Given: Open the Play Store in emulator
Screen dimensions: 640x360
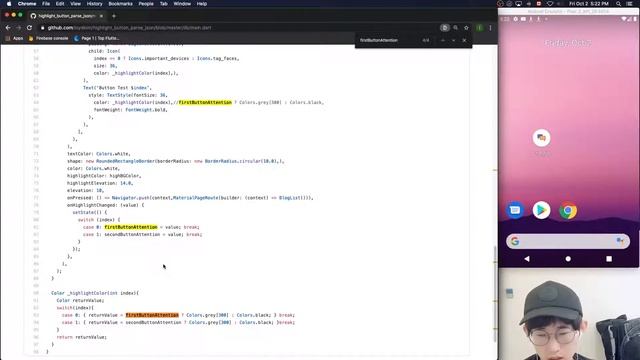Looking at the screenshot, I should click(x=541, y=210).
